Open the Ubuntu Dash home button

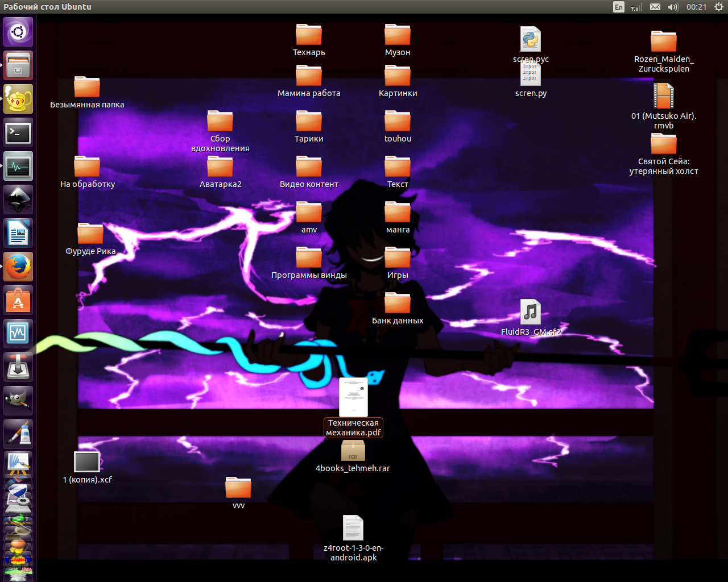pos(18,32)
